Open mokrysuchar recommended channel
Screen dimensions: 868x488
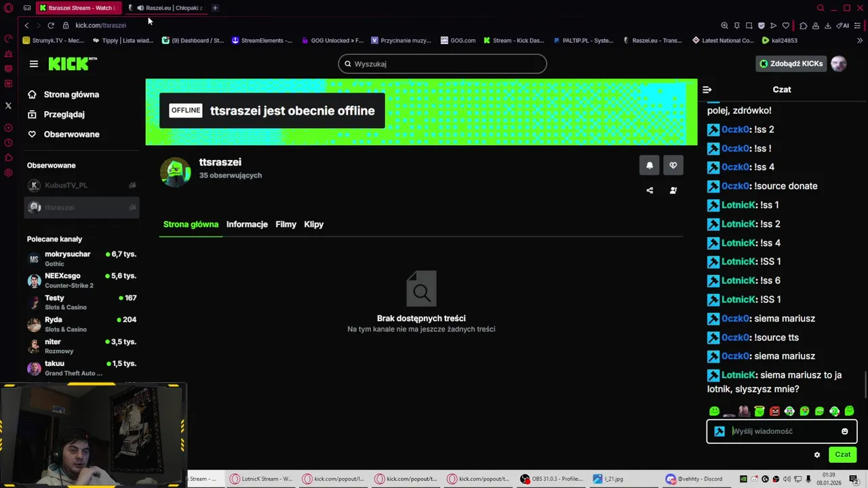[x=81, y=258]
